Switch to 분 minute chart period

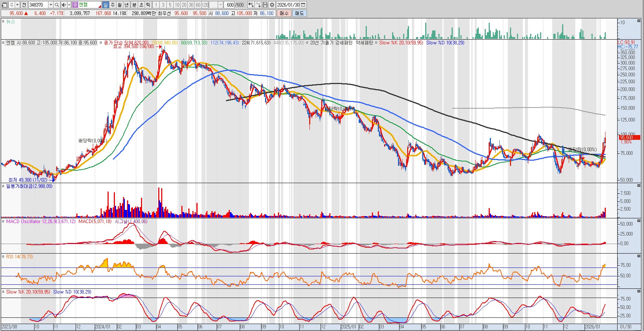pos(134,5)
